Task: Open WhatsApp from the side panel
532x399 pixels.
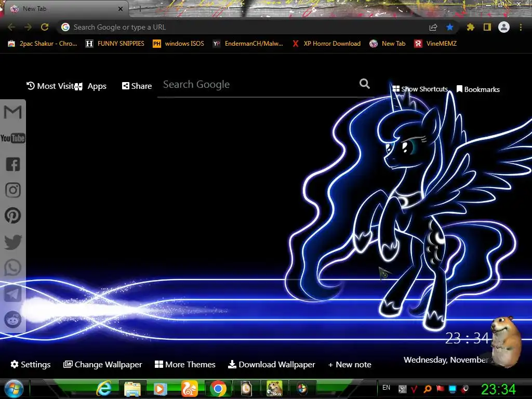Action: [13, 268]
